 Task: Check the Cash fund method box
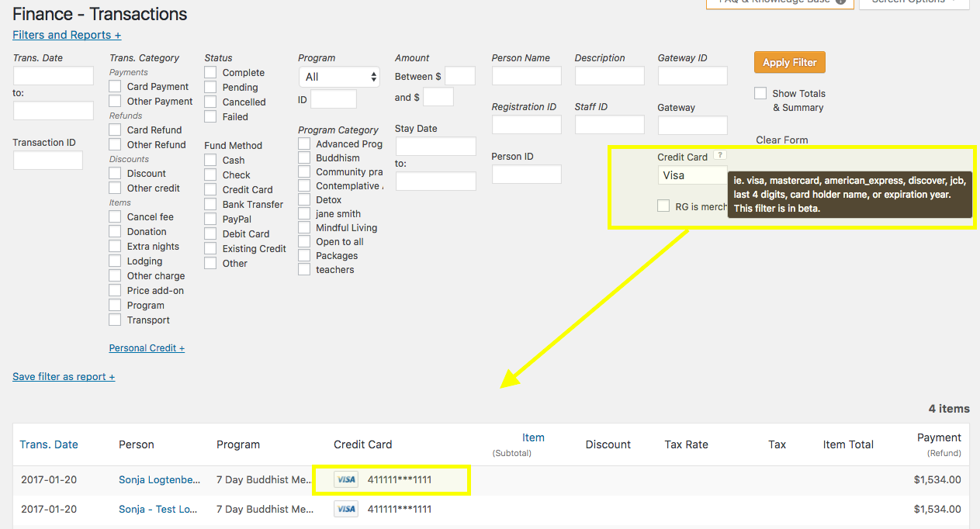coord(210,160)
